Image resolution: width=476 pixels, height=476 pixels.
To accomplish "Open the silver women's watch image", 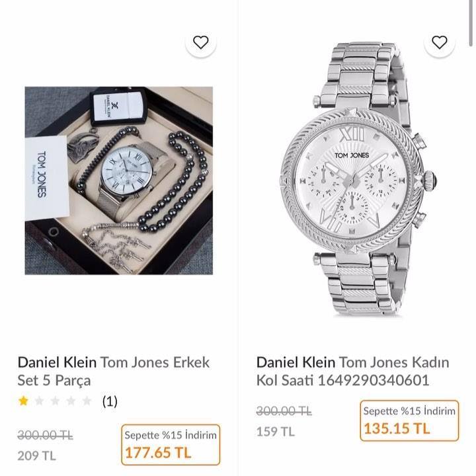I will 357,179.
